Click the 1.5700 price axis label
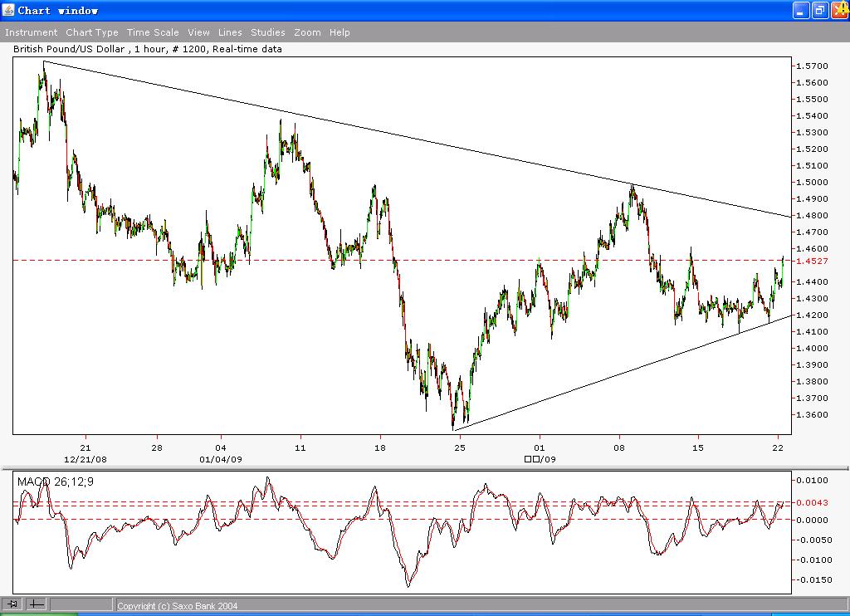850x616 pixels. click(812, 66)
